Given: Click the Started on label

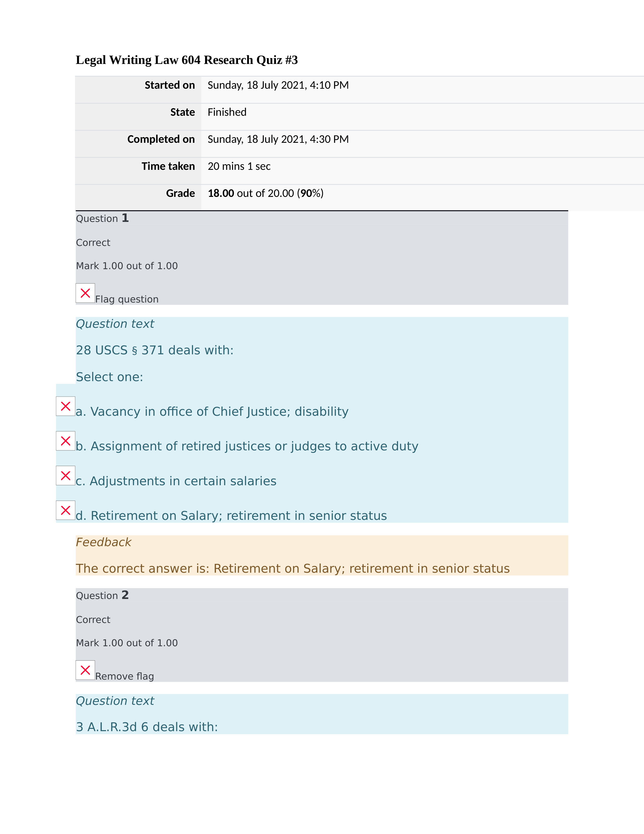Looking at the screenshot, I should (x=170, y=85).
